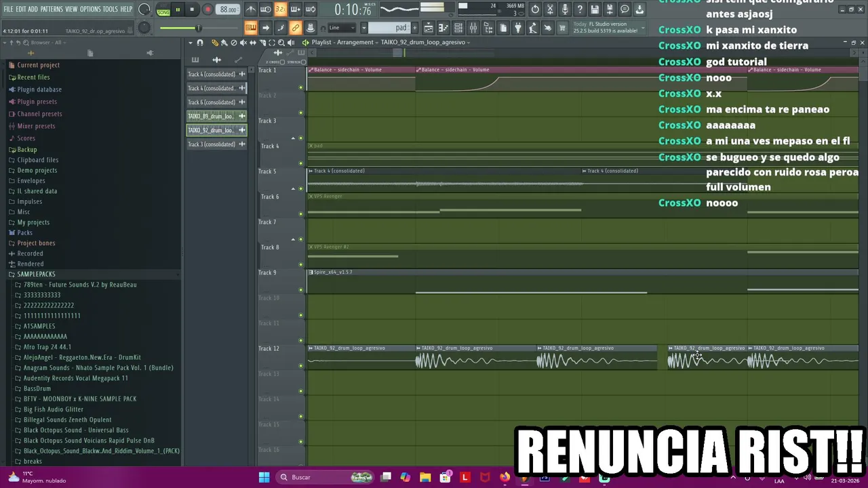Click the undo history icon

point(536,9)
